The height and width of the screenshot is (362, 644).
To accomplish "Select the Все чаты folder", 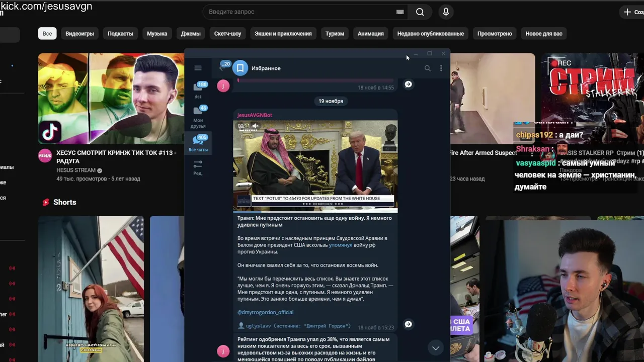I will [x=198, y=143].
